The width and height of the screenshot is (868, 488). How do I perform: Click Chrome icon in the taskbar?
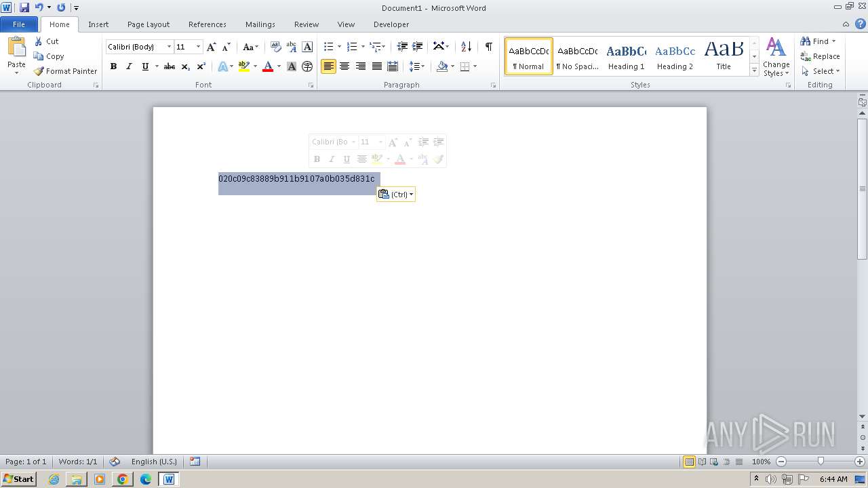(123, 479)
